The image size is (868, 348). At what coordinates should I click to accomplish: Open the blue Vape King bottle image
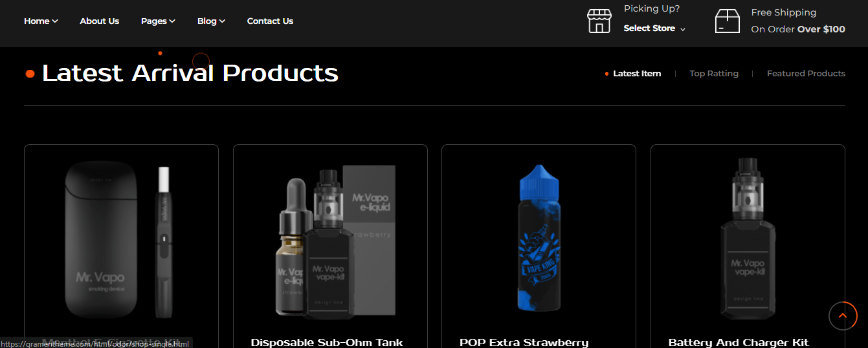point(539,238)
